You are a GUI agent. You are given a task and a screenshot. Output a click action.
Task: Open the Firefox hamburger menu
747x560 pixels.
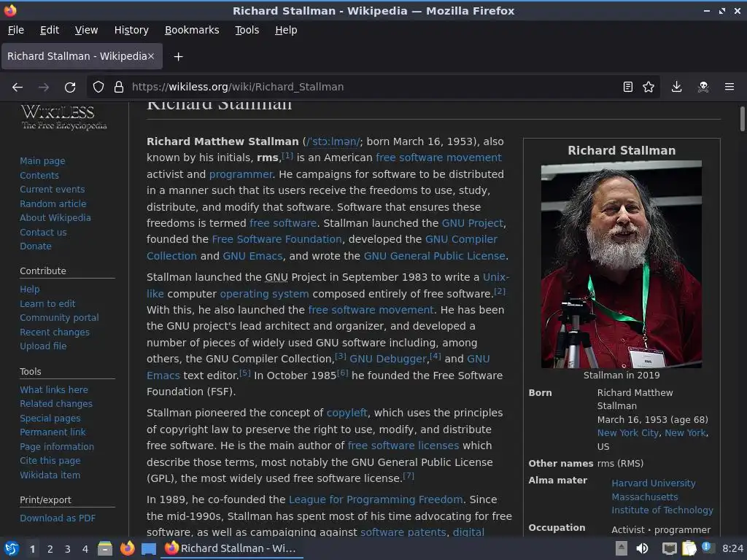click(x=729, y=87)
